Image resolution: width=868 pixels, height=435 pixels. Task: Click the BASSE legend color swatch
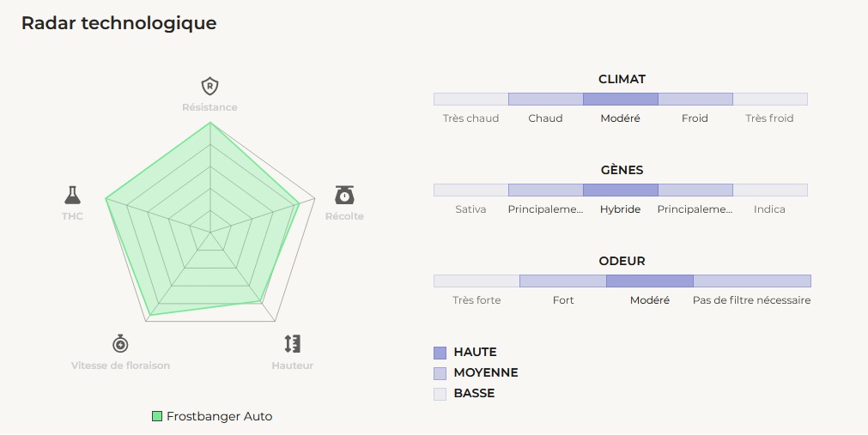tap(440, 394)
